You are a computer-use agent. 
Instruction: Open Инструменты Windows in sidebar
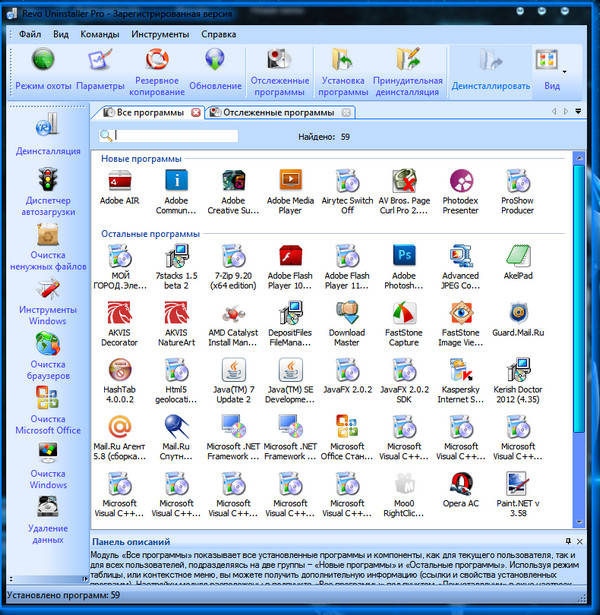click(48, 302)
